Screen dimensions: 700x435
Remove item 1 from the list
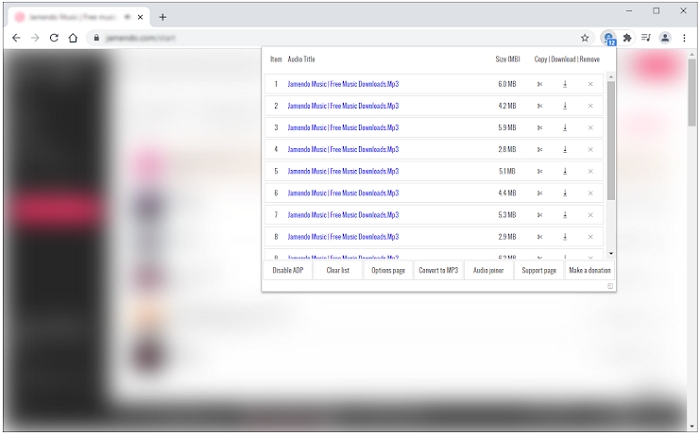[x=590, y=84]
